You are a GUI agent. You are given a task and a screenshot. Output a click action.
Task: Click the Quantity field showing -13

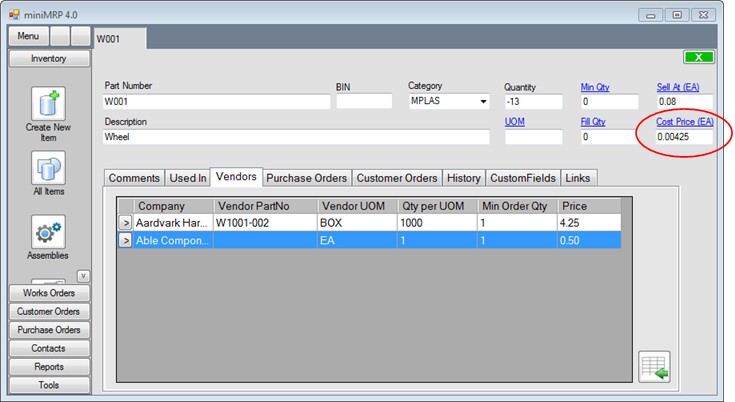[x=535, y=102]
